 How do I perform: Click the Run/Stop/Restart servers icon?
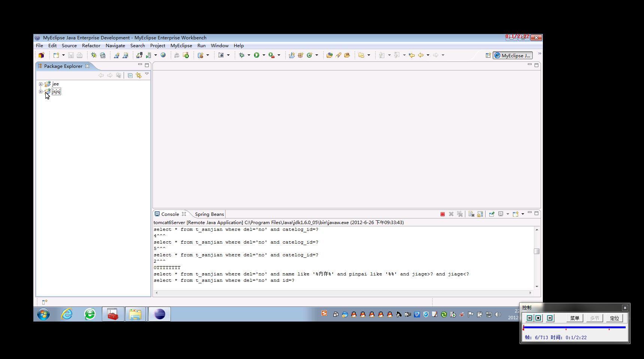(x=149, y=55)
